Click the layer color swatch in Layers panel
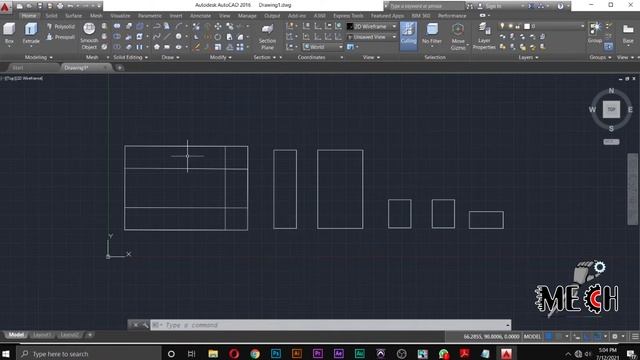This screenshot has height=360, width=640. (x=527, y=26)
